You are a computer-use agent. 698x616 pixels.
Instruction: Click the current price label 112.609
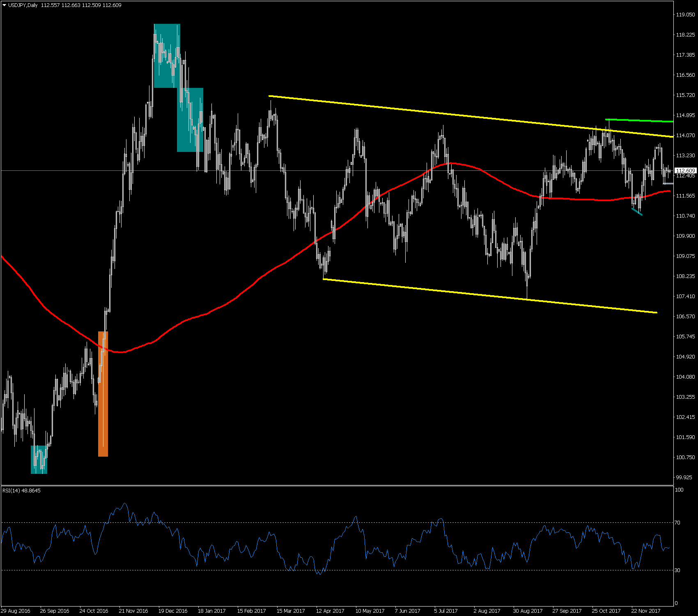pos(685,170)
